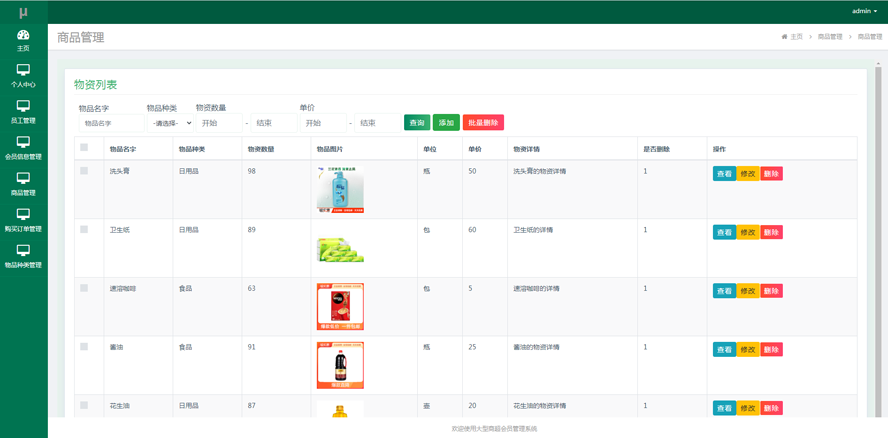Click the 单价 column header
The image size is (888, 438).
coord(475,149)
